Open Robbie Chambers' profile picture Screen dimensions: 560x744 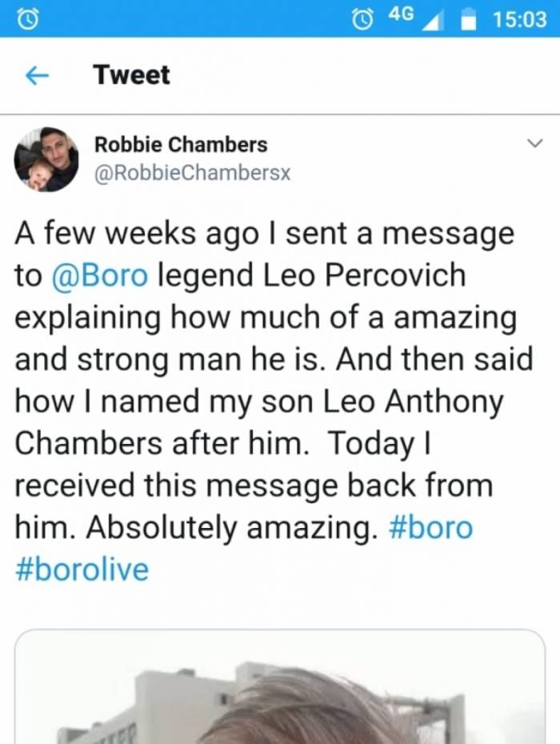tap(46, 158)
